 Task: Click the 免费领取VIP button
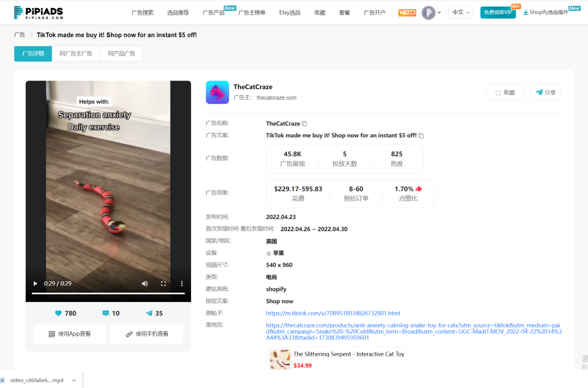tap(498, 13)
